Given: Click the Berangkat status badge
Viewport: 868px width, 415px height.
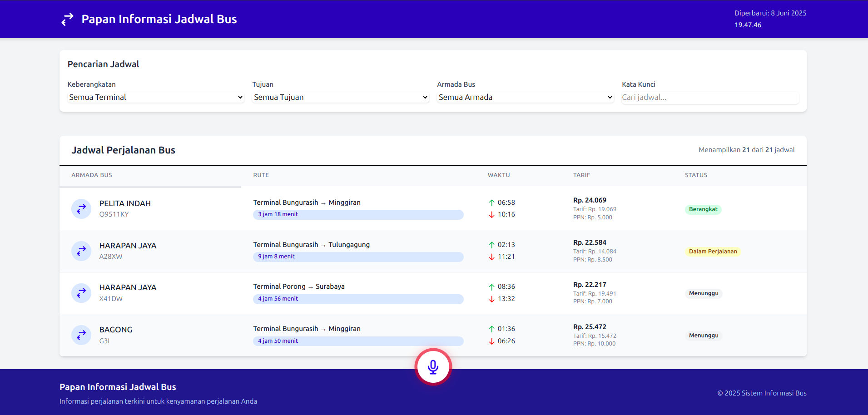Looking at the screenshot, I should [x=703, y=209].
